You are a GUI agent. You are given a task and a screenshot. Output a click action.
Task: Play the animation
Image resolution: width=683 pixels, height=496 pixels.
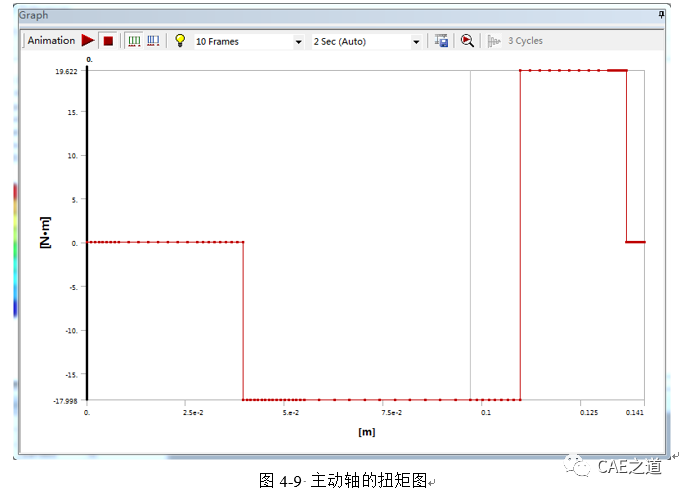[x=88, y=40]
